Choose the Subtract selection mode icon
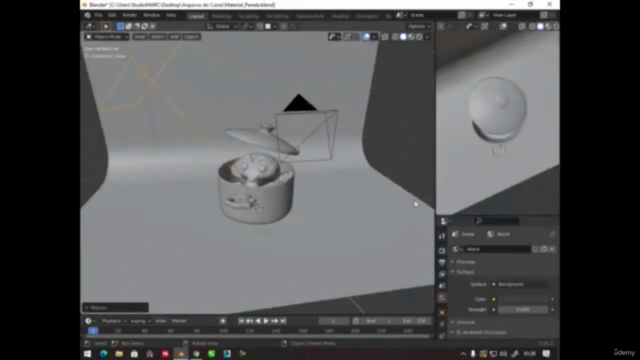Viewport: 640px width, 360px height. click(x=137, y=26)
